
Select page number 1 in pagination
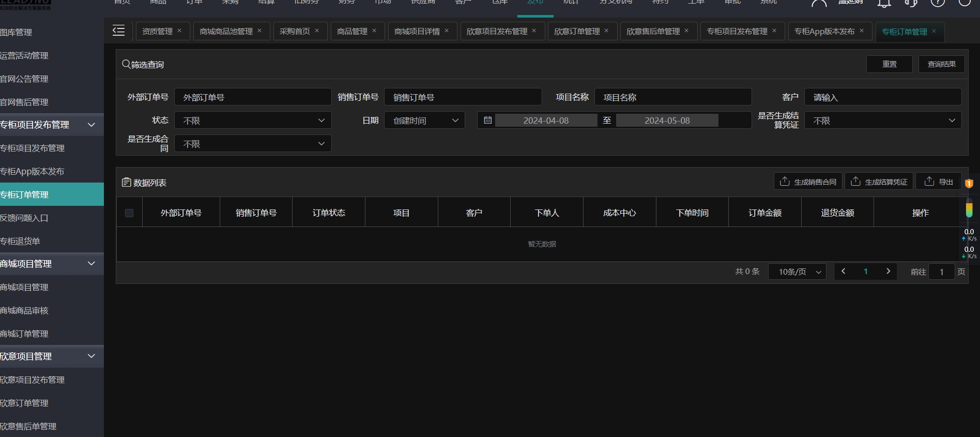coord(866,272)
